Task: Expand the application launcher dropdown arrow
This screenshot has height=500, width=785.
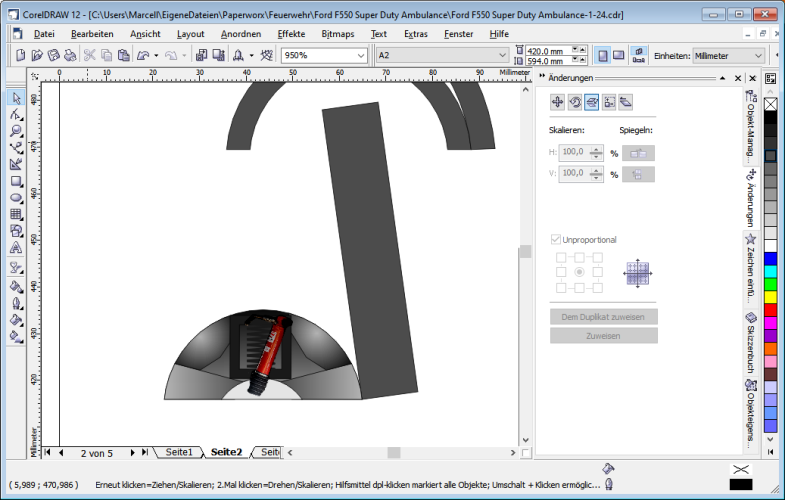Action: pyautogui.click(x=251, y=56)
